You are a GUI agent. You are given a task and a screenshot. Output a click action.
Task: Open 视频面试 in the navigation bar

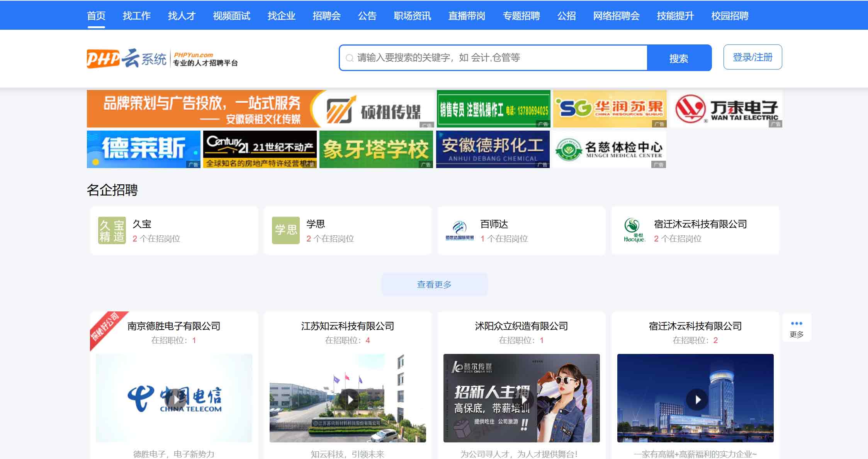(x=232, y=16)
